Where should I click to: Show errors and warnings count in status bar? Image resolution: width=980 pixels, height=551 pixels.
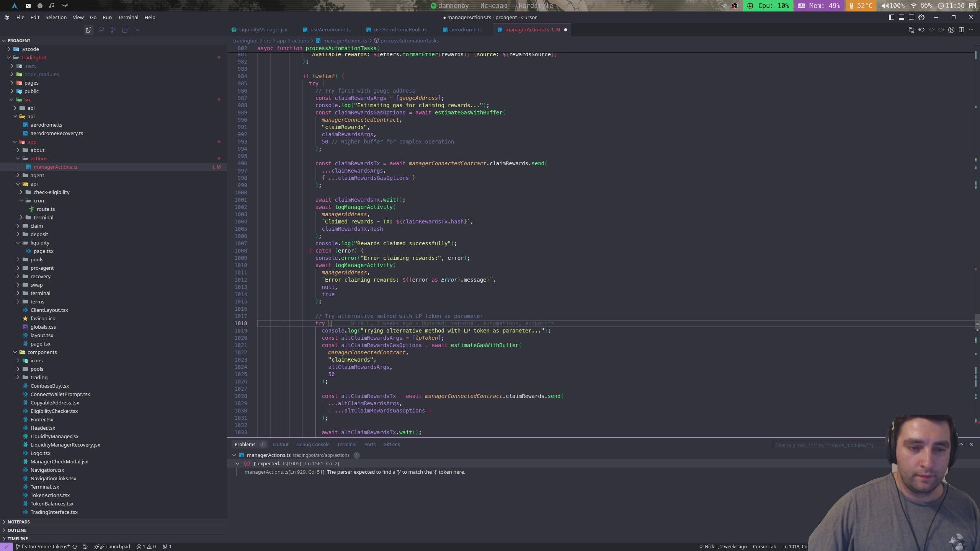146,546
